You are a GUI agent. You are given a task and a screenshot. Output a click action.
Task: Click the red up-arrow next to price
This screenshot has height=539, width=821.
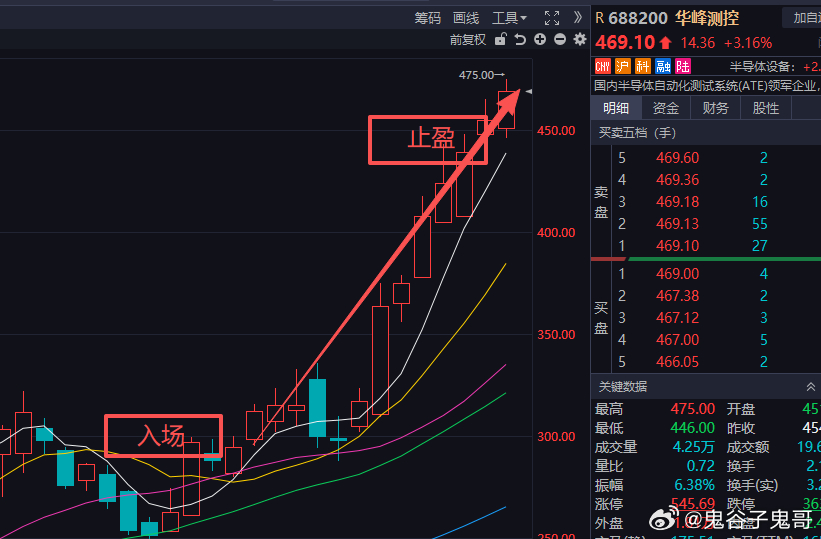click(665, 42)
